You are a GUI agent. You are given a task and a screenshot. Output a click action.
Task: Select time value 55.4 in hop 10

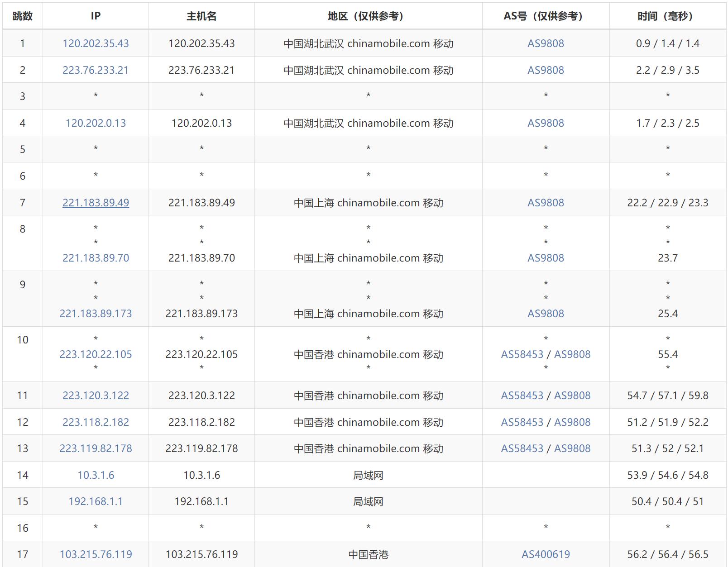668,354
